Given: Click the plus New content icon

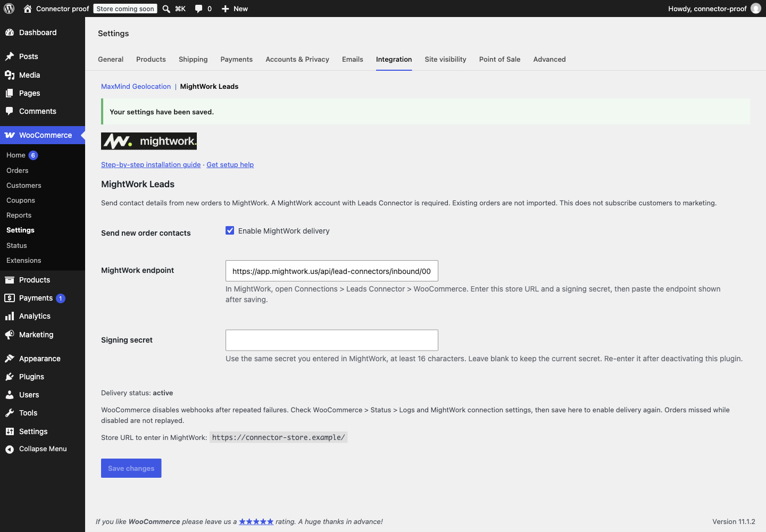Looking at the screenshot, I should click(x=226, y=9).
